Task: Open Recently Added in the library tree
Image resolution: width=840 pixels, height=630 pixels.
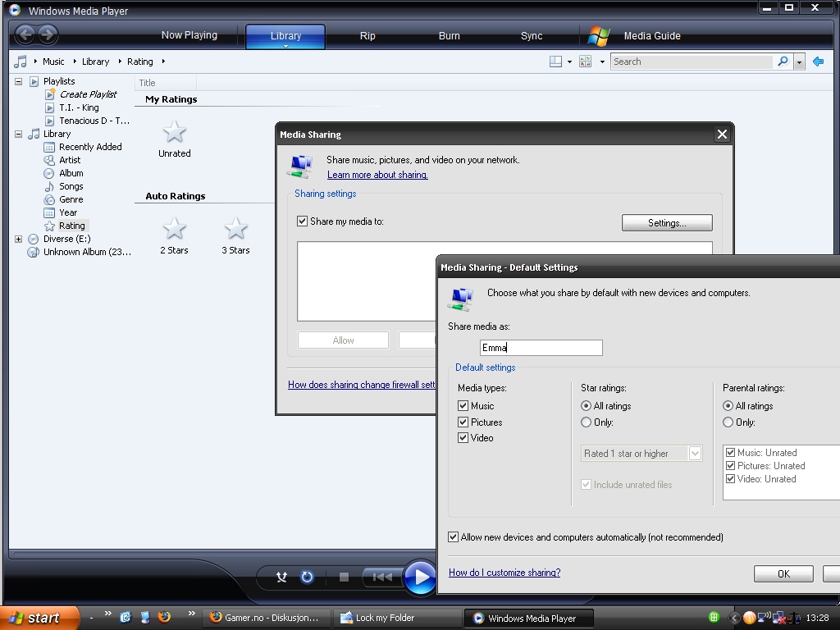Action: point(90,147)
